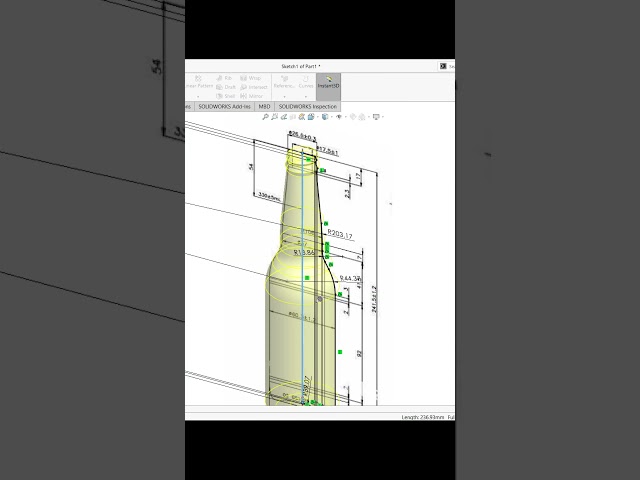Open the View Orientation cube icon
The image size is (640, 480).
(x=311, y=117)
